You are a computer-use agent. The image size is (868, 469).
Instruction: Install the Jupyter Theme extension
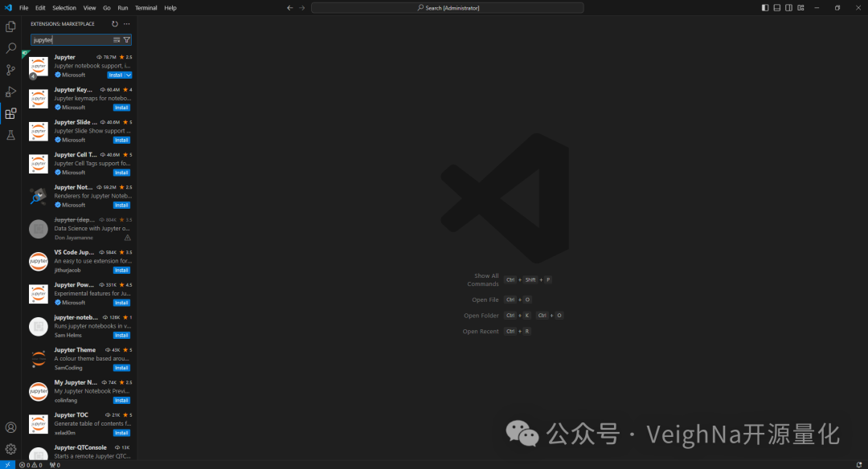point(121,368)
